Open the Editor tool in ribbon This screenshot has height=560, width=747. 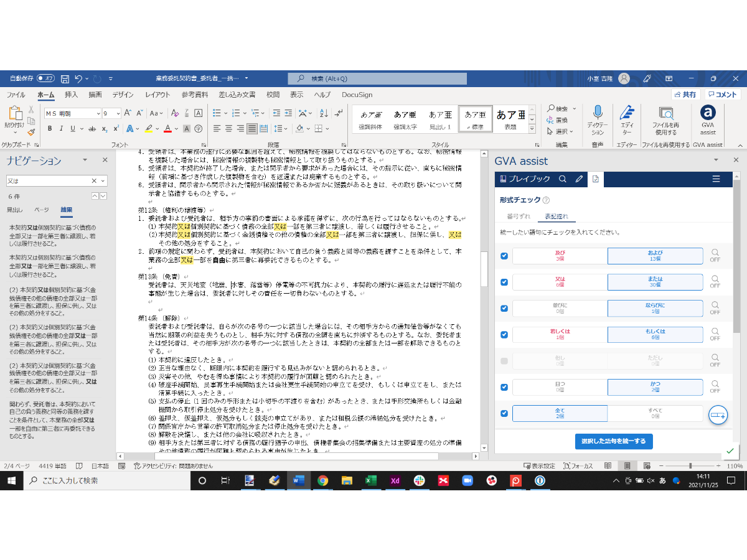(627, 113)
